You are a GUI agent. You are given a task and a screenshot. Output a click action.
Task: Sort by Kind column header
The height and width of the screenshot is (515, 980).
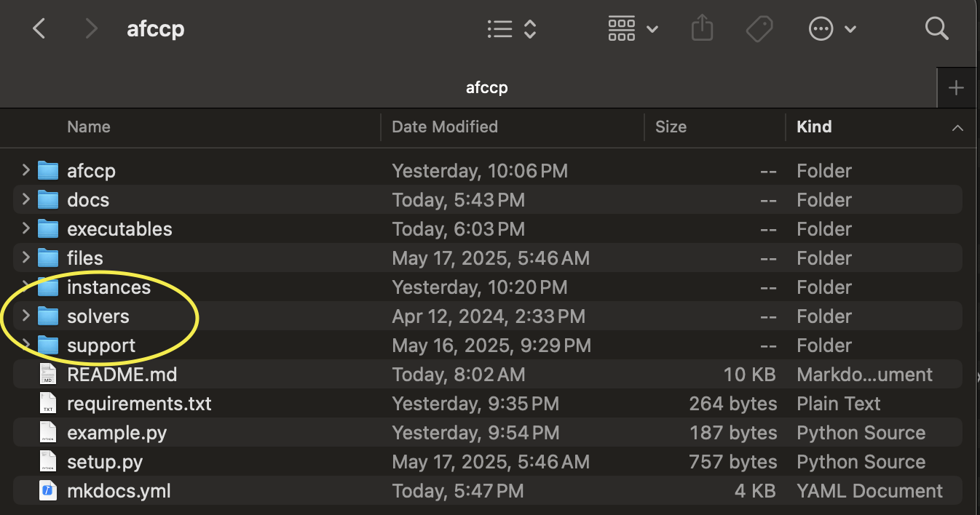point(814,127)
